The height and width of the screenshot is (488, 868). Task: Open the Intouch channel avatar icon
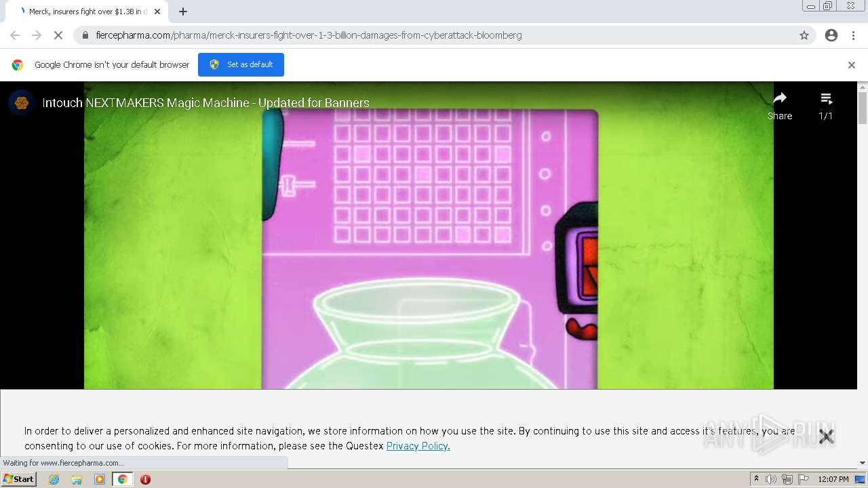point(22,103)
